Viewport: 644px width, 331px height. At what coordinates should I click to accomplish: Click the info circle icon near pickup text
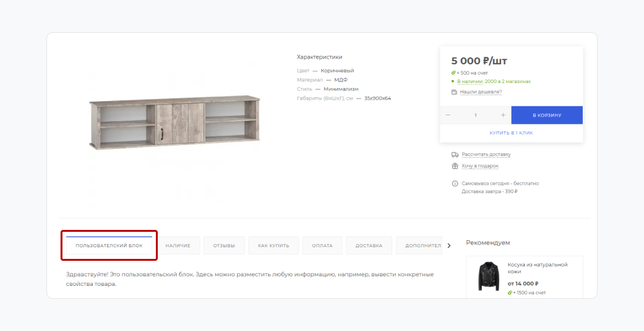pyautogui.click(x=455, y=184)
